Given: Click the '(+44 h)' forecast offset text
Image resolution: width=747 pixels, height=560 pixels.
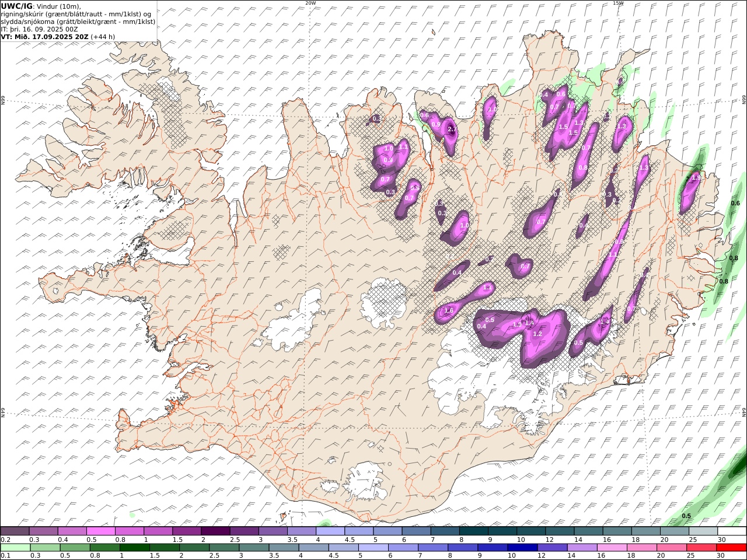Looking at the screenshot, I should click(x=103, y=36).
